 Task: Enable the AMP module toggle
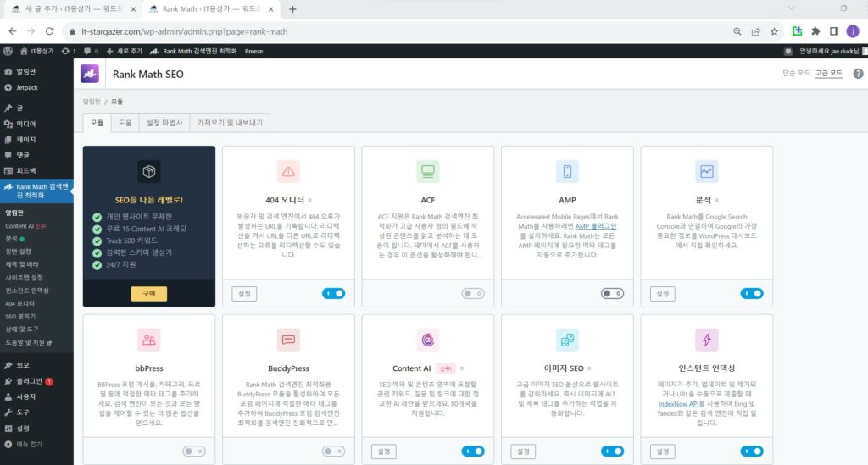click(x=612, y=294)
